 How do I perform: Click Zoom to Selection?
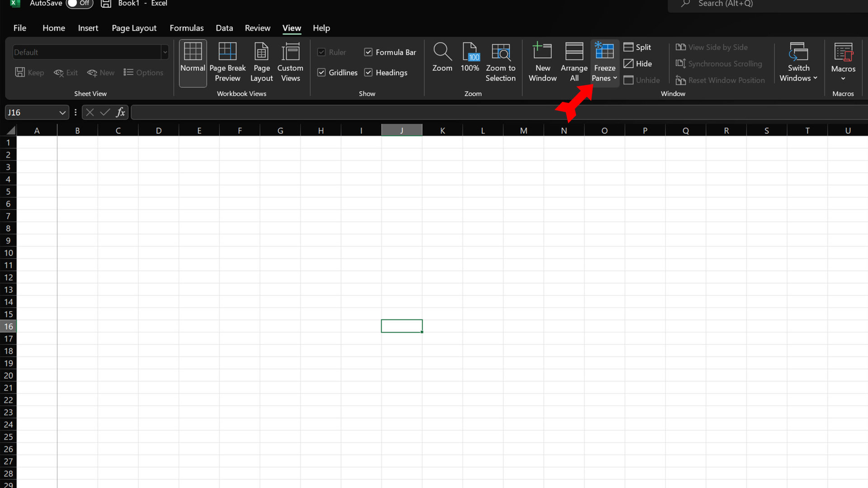point(500,62)
